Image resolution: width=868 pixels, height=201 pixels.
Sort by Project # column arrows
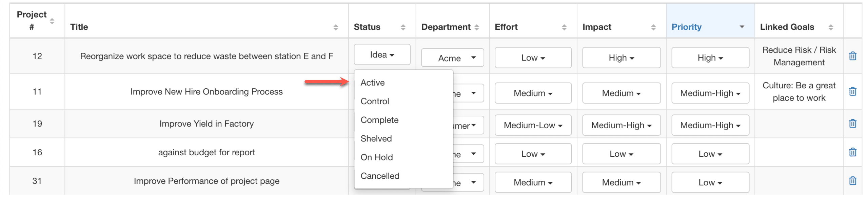(52, 21)
